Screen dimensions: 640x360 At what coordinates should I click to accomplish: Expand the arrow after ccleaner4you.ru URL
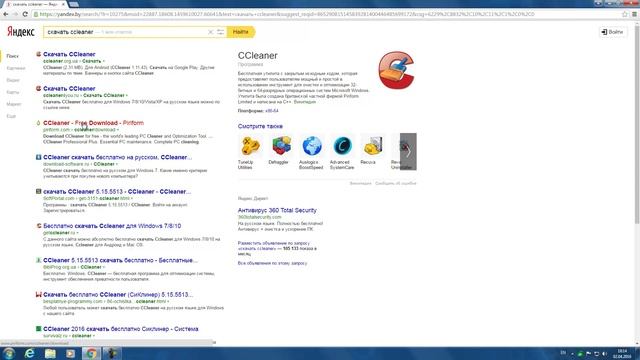point(127,96)
